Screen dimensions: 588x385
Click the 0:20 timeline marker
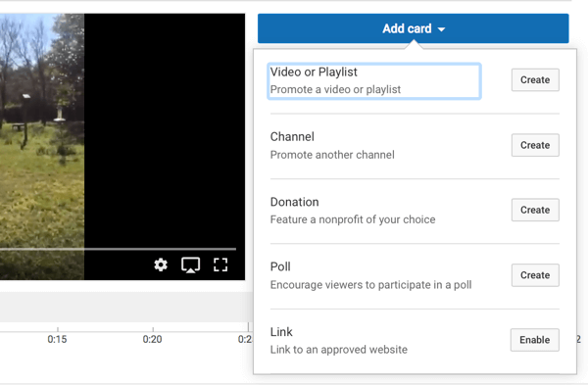point(152,339)
